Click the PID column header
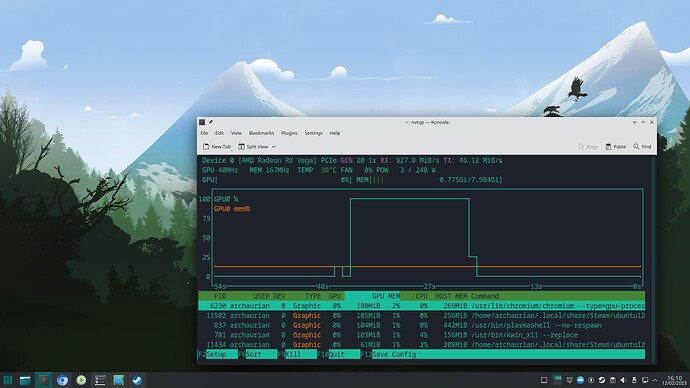690x388 pixels. (x=220, y=296)
